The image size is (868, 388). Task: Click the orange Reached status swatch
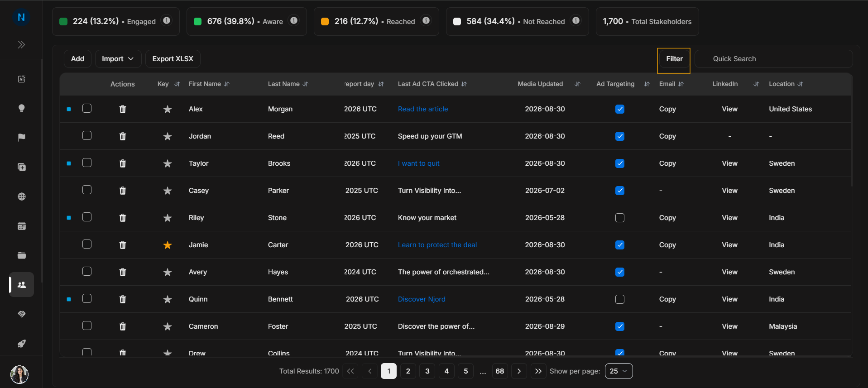pos(325,21)
